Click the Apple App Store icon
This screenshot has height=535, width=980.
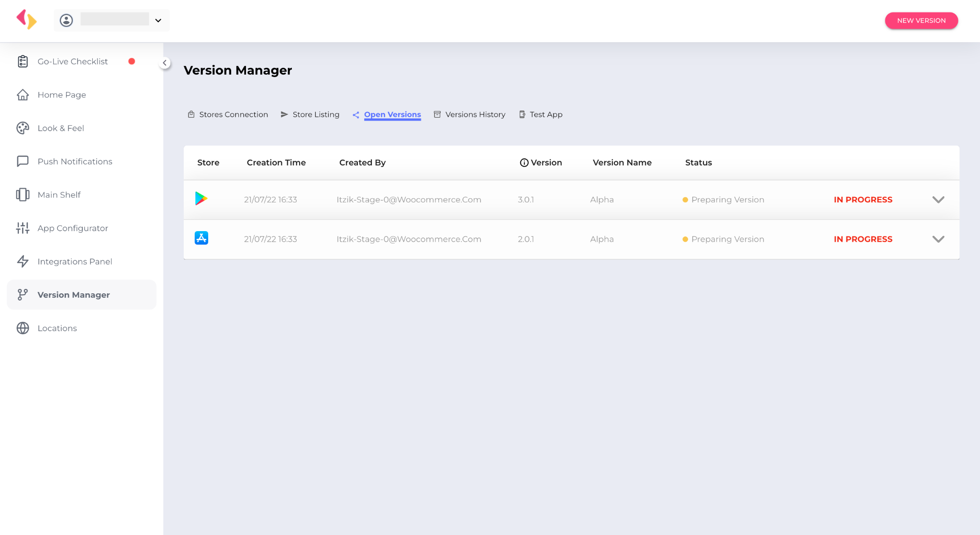(201, 238)
